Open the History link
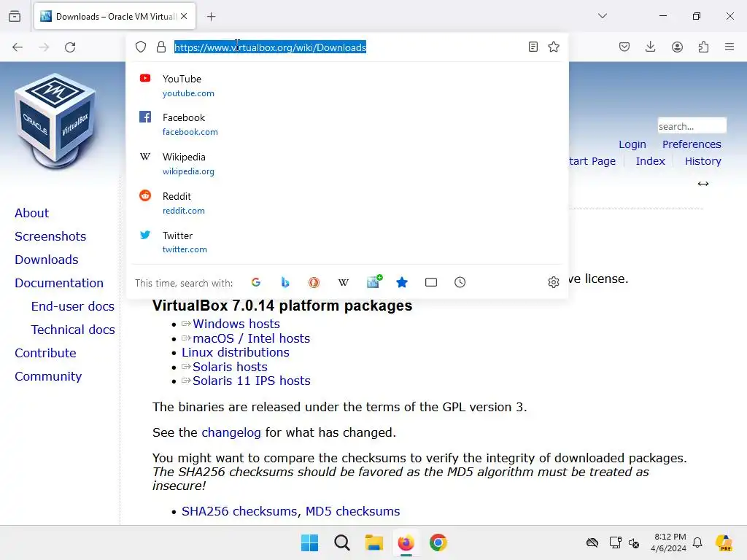The image size is (747, 560). point(703,161)
